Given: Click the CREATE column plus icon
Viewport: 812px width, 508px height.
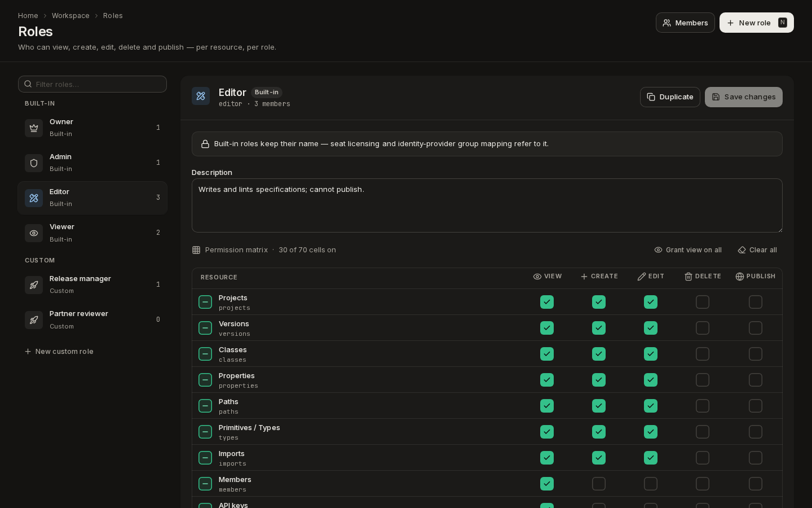Looking at the screenshot, I should coord(584,277).
